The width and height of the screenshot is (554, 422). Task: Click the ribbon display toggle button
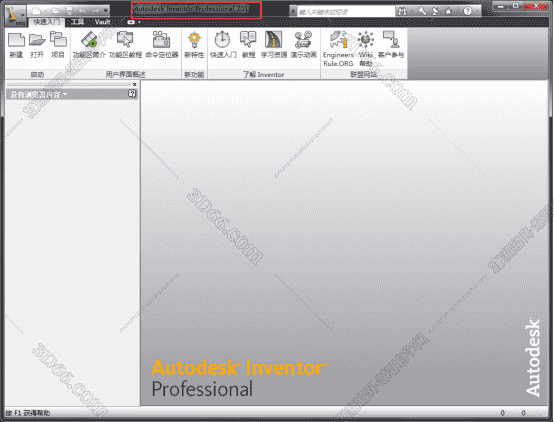(x=131, y=22)
